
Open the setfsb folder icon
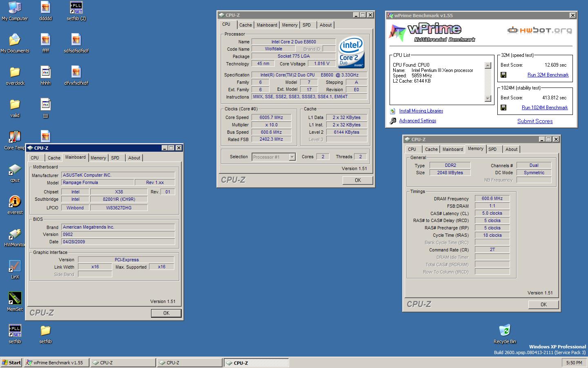point(45,334)
